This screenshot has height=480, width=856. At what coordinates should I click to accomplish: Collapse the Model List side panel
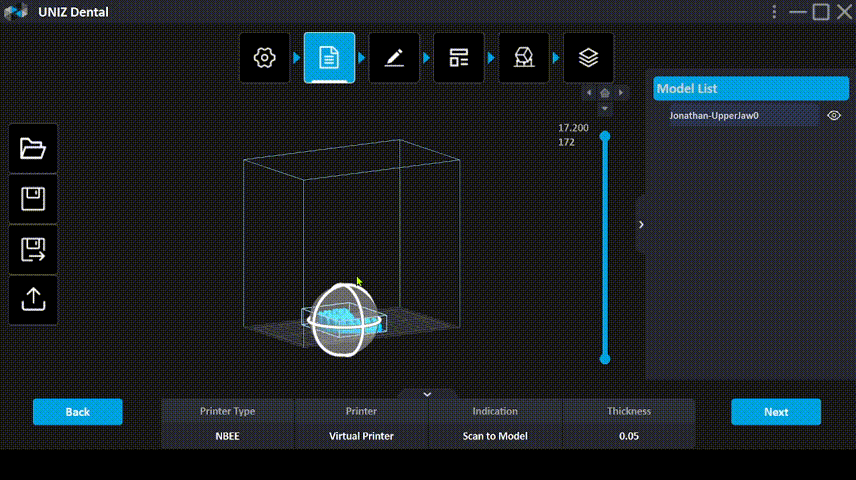pyautogui.click(x=641, y=224)
